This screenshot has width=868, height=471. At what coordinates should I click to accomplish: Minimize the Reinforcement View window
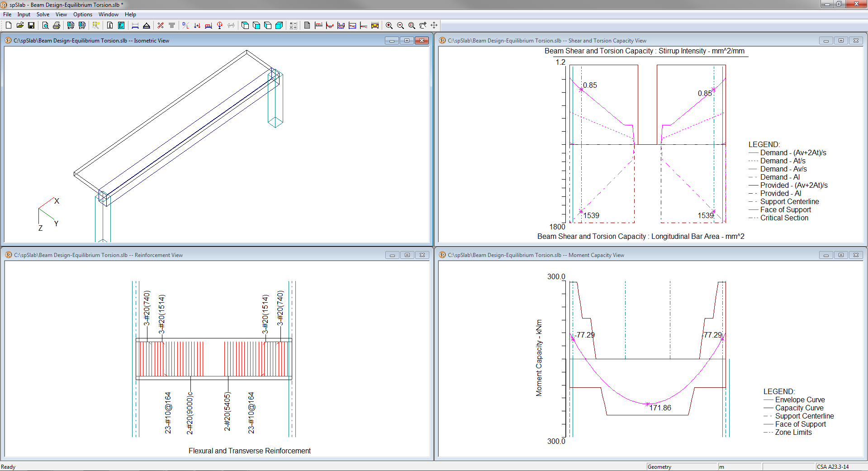[392, 255]
